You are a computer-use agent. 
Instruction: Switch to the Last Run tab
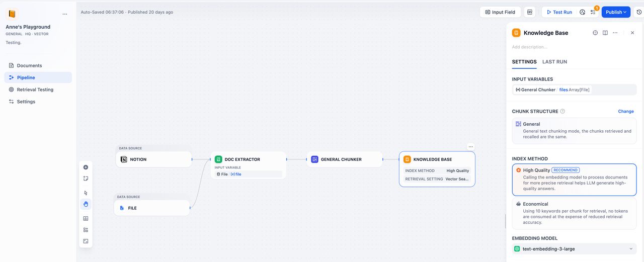tap(554, 62)
